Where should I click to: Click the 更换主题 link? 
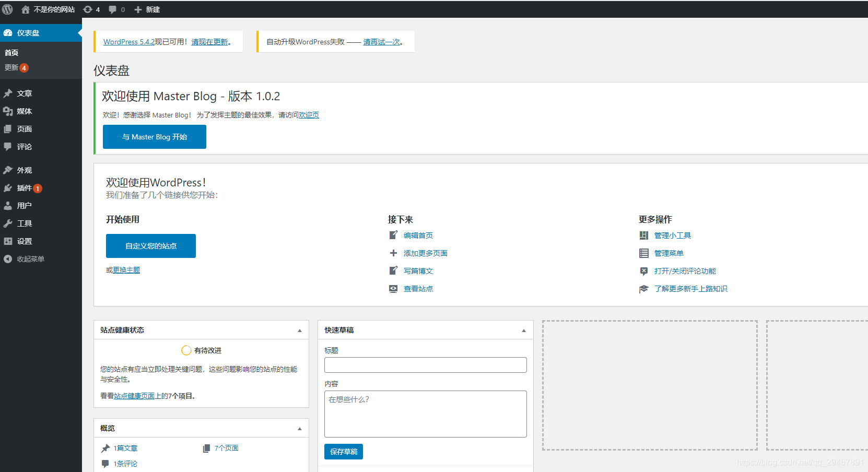(126, 270)
